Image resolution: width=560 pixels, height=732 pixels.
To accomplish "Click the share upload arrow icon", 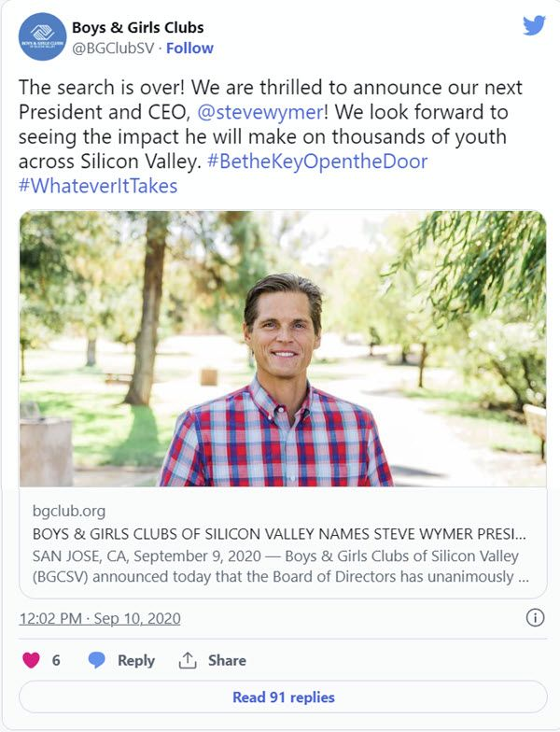I will (188, 660).
